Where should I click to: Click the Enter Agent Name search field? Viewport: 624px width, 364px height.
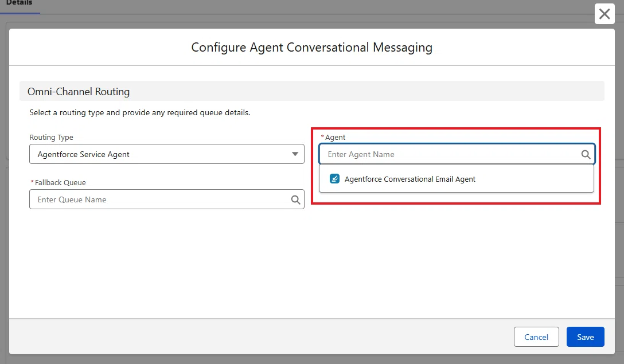click(x=457, y=154)
